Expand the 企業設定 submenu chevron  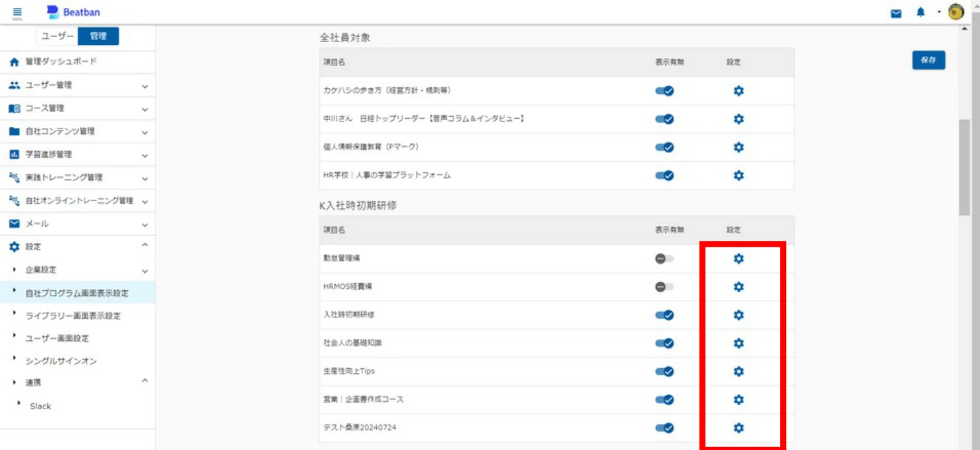point(145,271)
